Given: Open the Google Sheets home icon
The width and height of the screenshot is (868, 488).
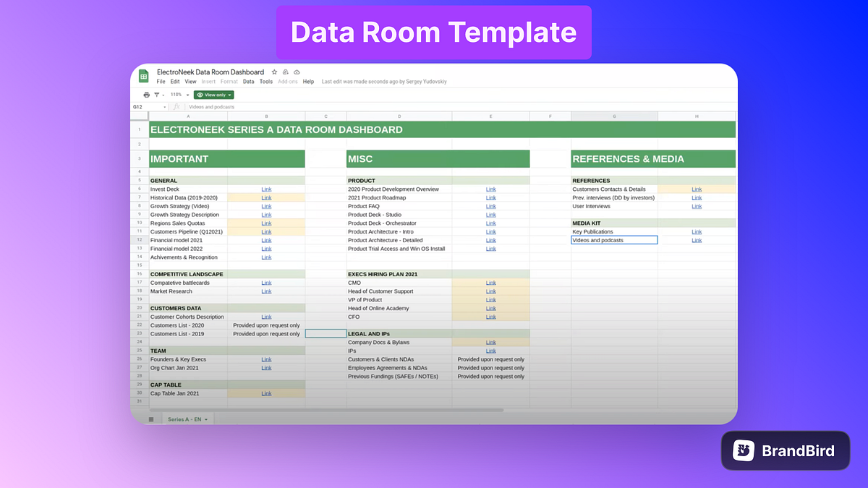Looking at the screenshot, I should pos(144,77).
